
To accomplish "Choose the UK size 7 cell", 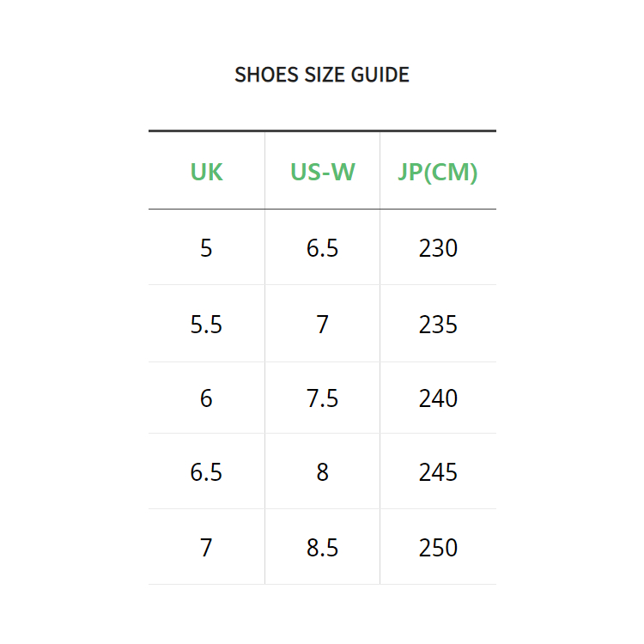I will click(206, 548).
